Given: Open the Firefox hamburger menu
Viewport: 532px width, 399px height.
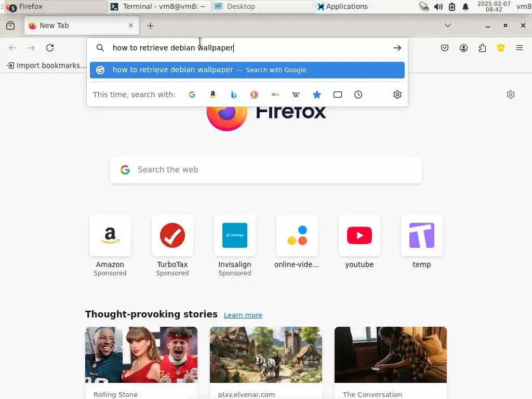Looking at the screenshot, I should 520,48.
